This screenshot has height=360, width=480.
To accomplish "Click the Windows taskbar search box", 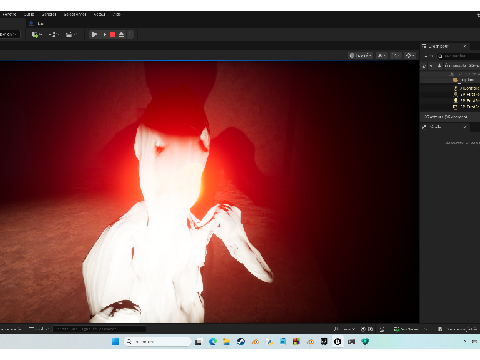I will (158, 342).
